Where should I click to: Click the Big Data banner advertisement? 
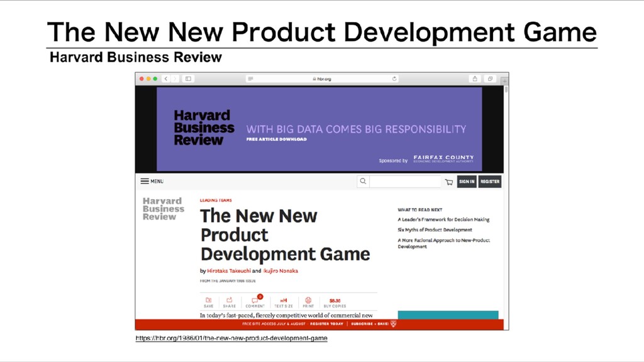tap(319, 129)
